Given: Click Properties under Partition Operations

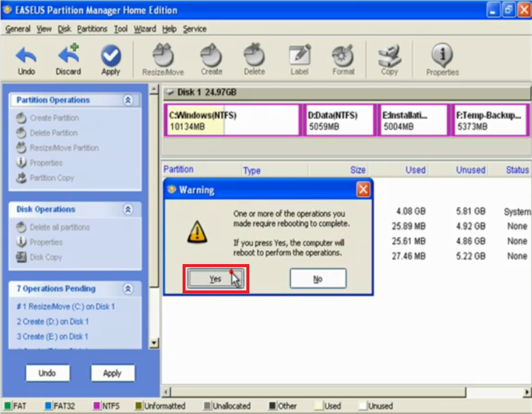Looking at the screenshot, I should point(46,163).
